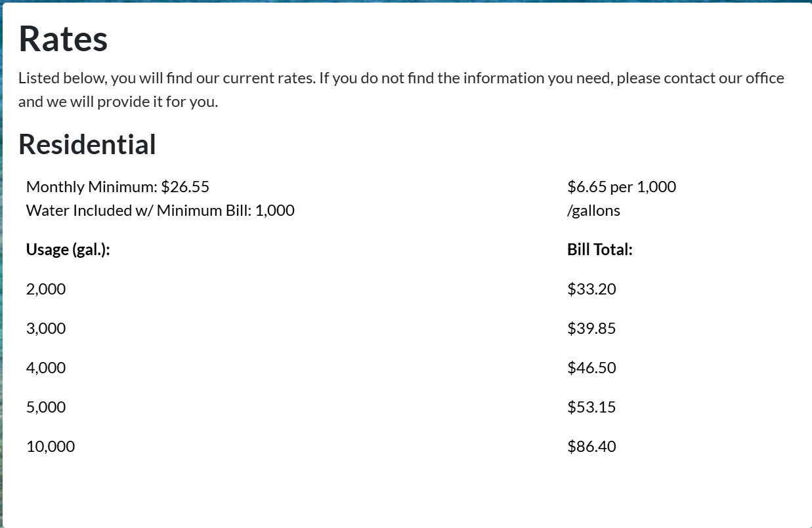Click the /gallons unit text
Image resolution: width=812 pixels, height=528 pixels.
(x=593, y=211)
